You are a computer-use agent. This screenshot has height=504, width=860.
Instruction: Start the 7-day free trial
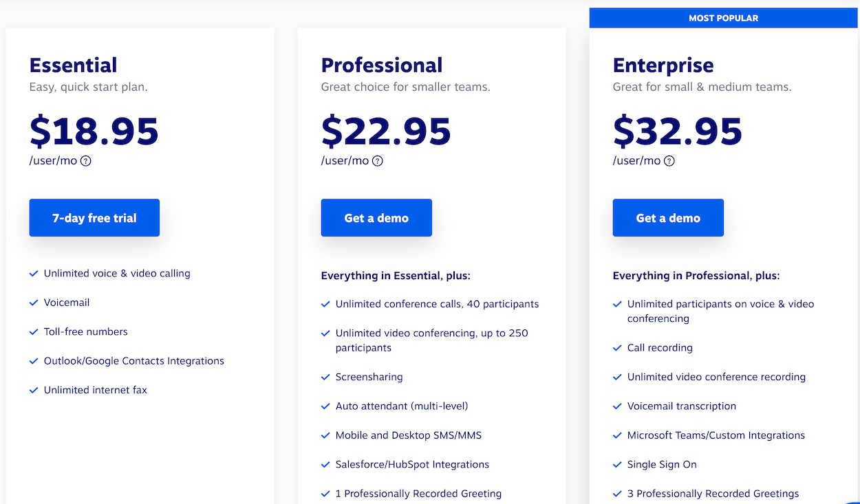click(94, 218)
